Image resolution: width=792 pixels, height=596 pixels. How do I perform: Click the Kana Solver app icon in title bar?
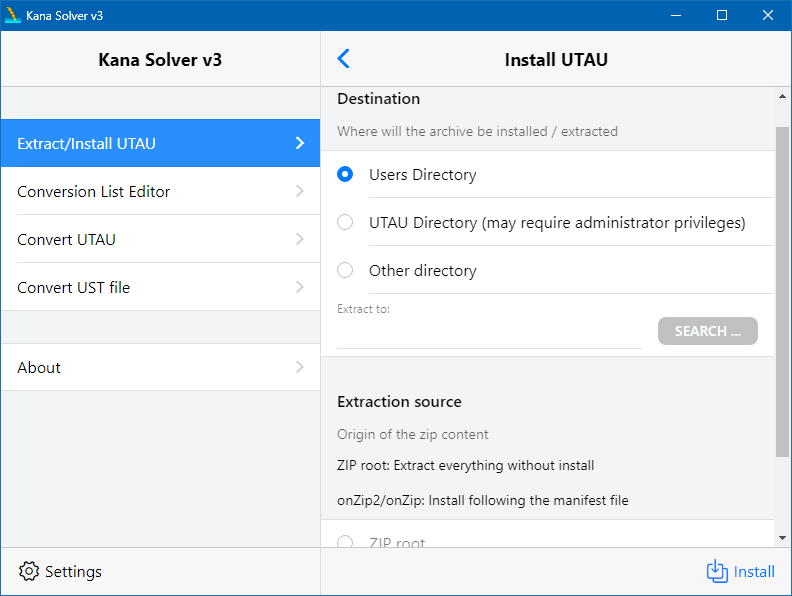(12, 15)
